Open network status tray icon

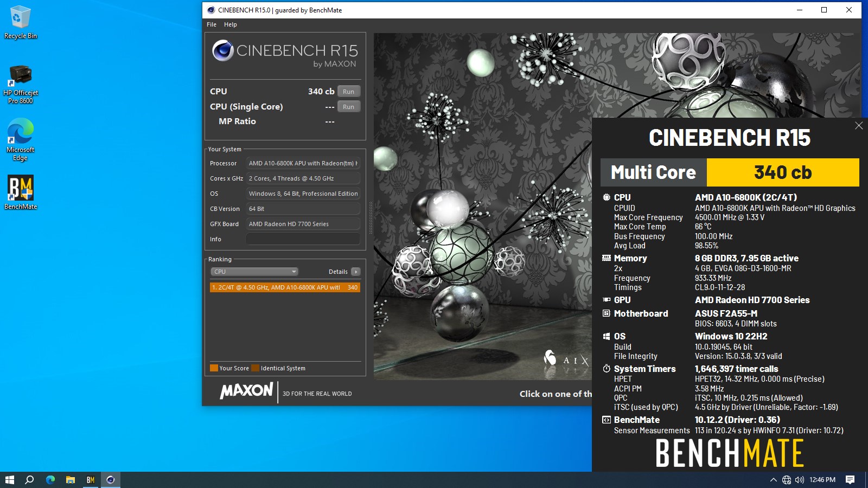[787, 480]
